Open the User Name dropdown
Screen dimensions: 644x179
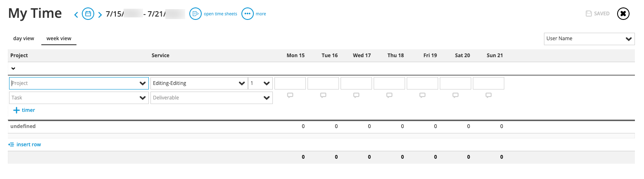[589, 39]
